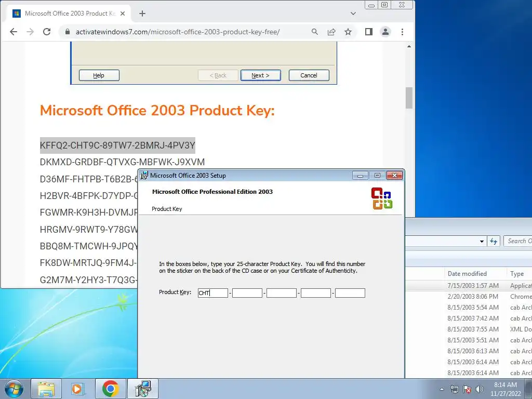Screen dimensions: 532x399
Task: Click the network icon in system tray
Action: pyautogui.click(x=454, y=389)
